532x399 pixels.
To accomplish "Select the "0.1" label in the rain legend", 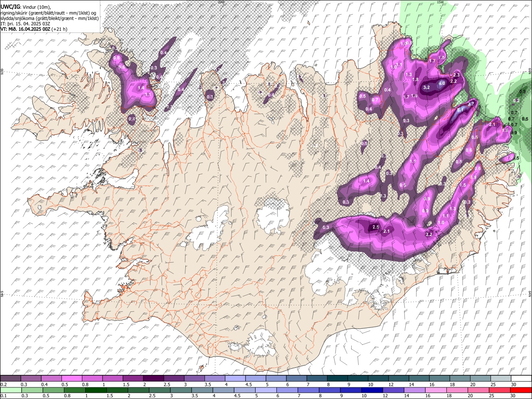I will tap(3, 396).
